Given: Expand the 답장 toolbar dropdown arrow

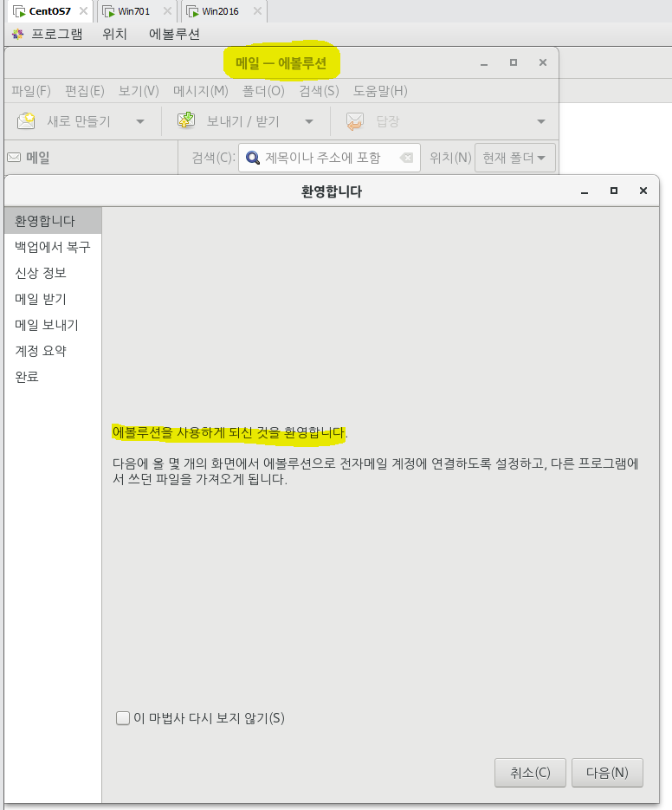Looking at the screenshot, I should coord(540,122).
